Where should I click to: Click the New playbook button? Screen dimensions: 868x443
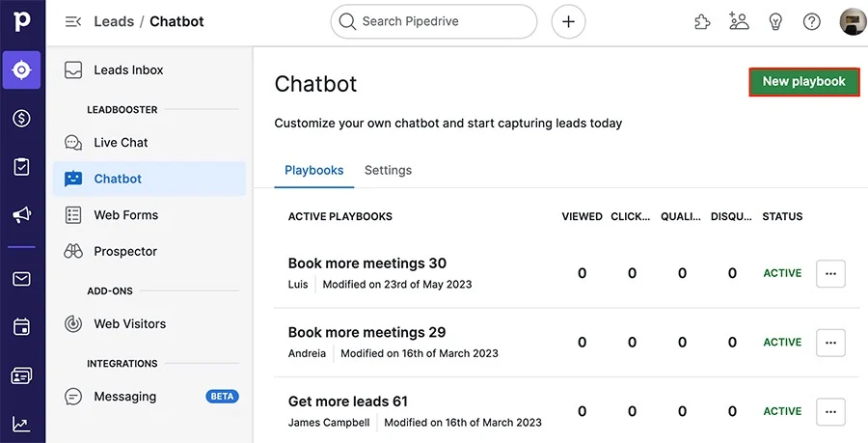click(803, 82)
